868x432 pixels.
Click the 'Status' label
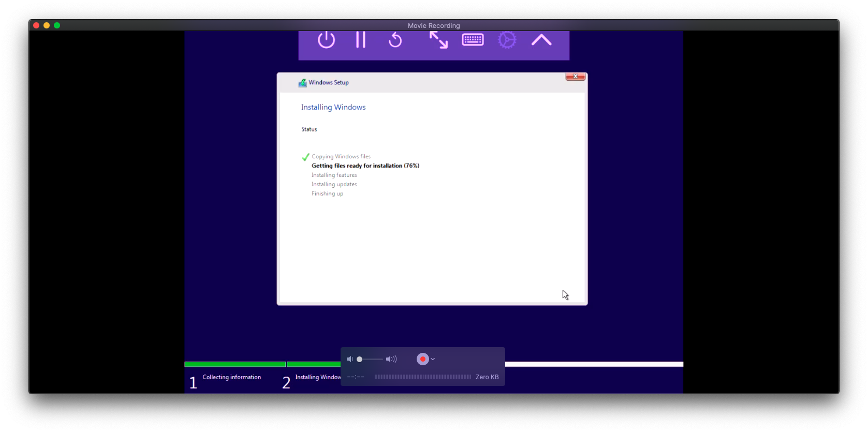click(x=309, y=129)
